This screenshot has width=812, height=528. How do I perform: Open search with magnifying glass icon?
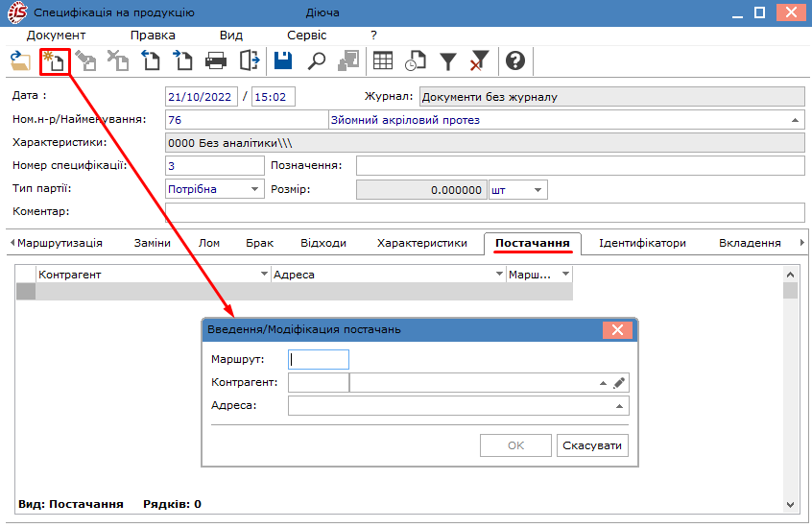click(316, 61)
